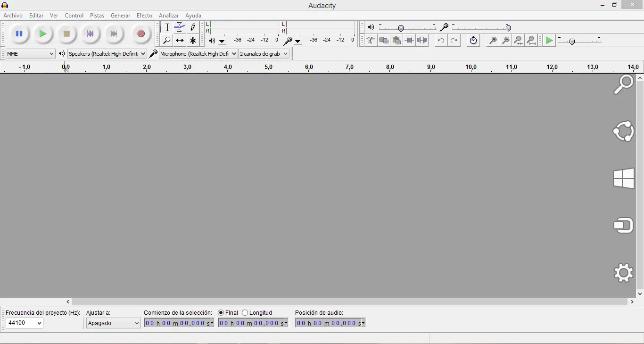Screen dimensions: 644x344
Task: Click the Devices charm icon
Action: point(623,225)
